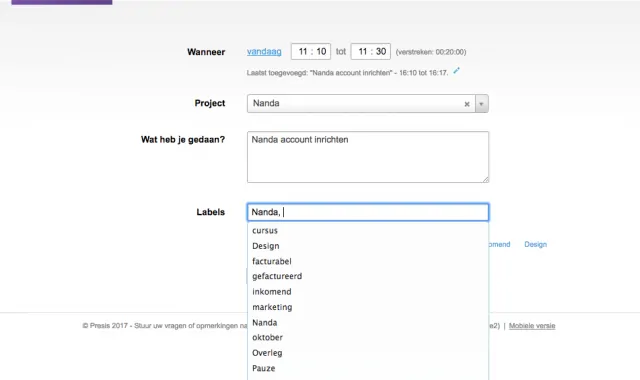
Task: Click the vandaag date link
Action: tap(264, 52)
